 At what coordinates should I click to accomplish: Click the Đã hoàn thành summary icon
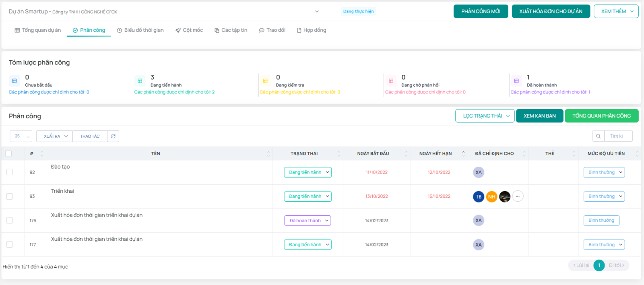(516, 81)
